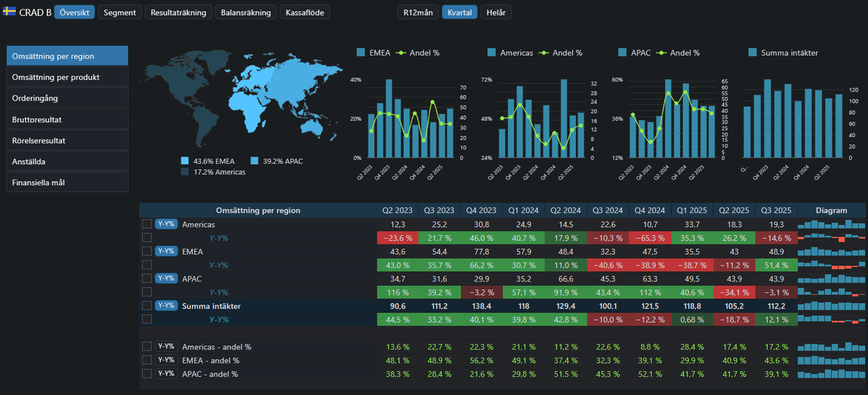868x395 pixels.
Task: Check the EMEA Y-Y% sub-row checkbox
Action: coord(147,265)
